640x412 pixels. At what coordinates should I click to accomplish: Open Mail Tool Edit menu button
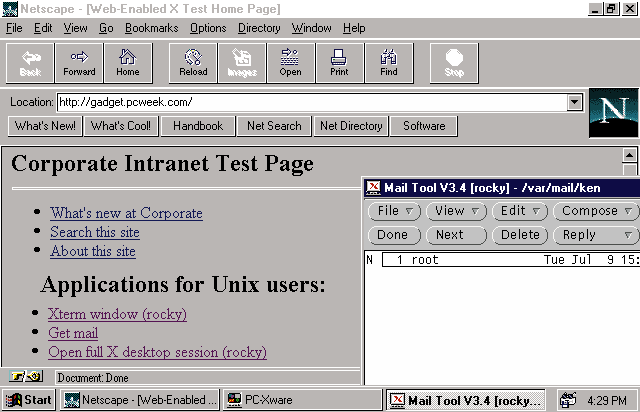point(520,211)
